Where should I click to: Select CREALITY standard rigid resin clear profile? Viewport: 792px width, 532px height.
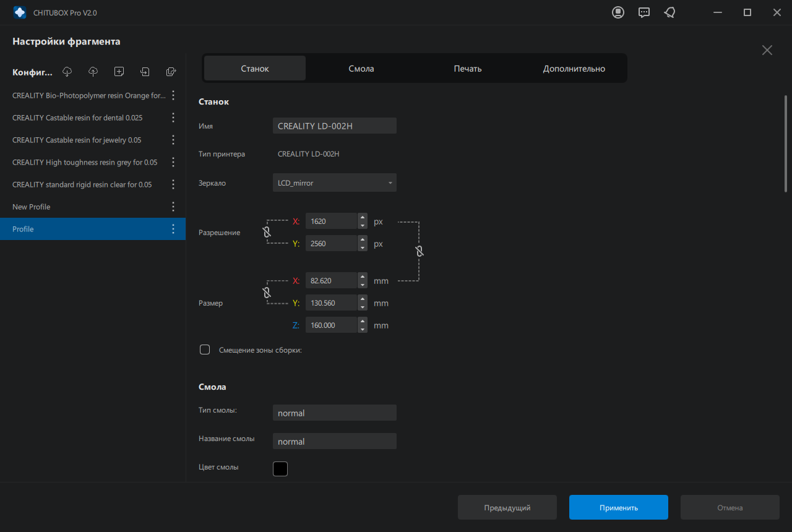pyautogui.click(x=93, y=184)
